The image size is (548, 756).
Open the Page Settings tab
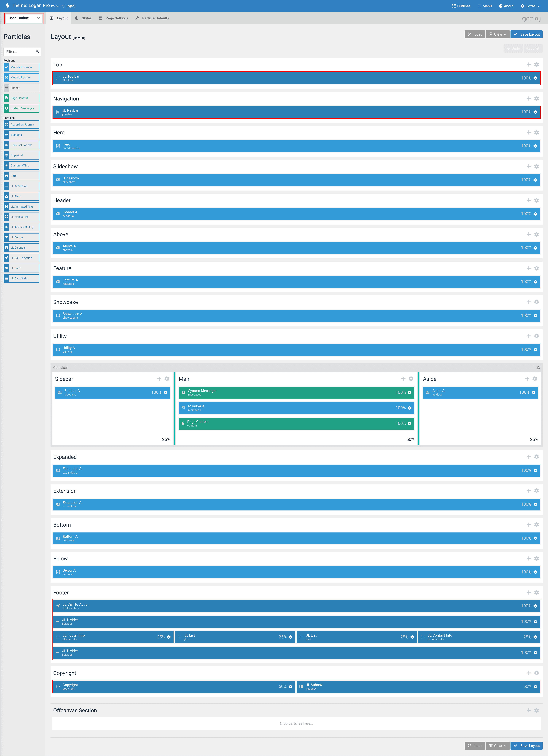113,18
